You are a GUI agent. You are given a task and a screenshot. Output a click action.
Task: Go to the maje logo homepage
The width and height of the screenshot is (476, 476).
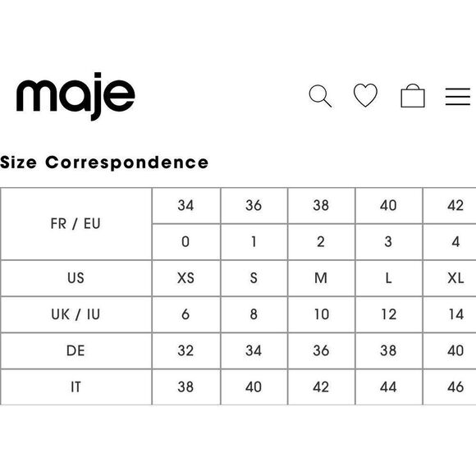[76, 96]
